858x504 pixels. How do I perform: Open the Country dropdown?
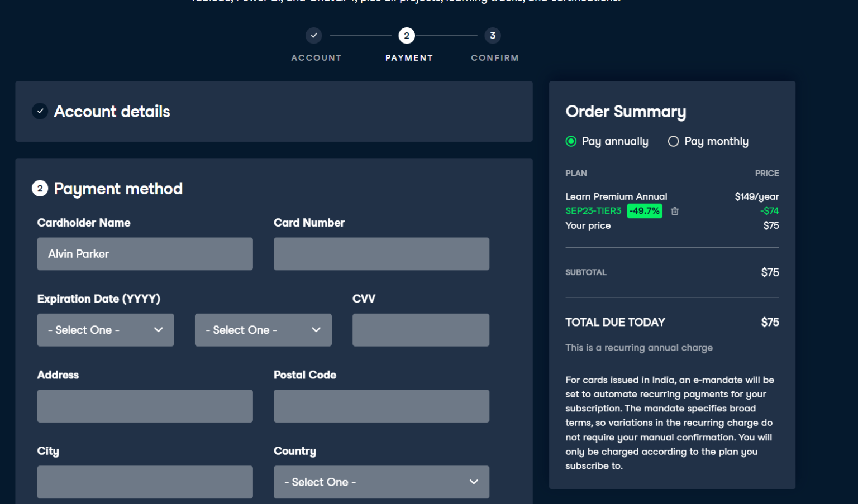pyautogui.click(x=381, y=482)
